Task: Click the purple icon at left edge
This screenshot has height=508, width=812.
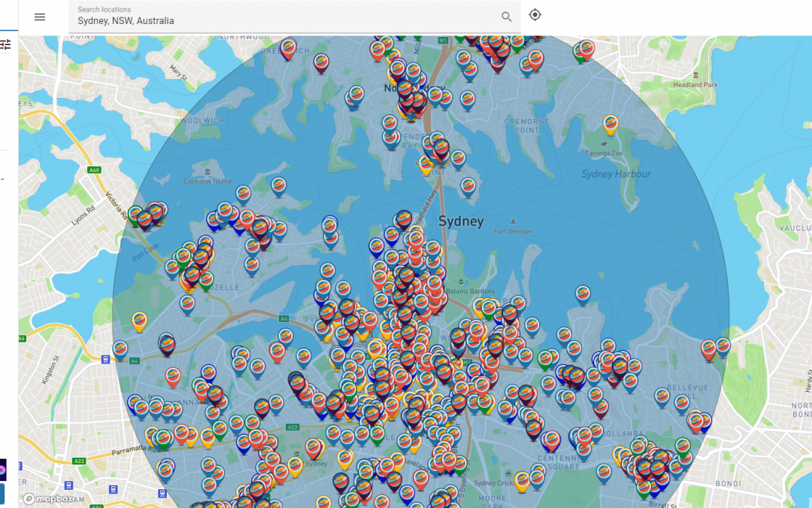Action: tap(3, 470)
